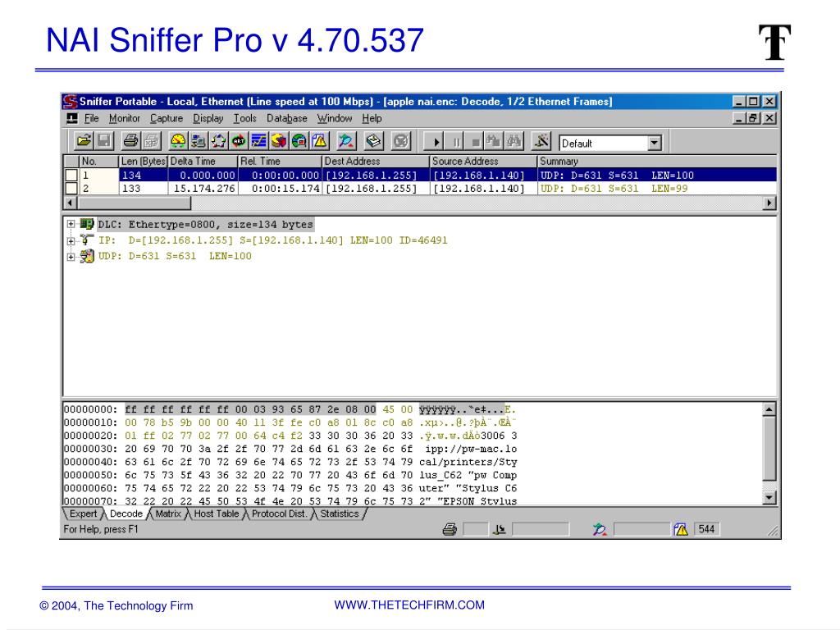840x630 pixels.
Task: Stop the capture from the toolbar
Action: point(475,142)
